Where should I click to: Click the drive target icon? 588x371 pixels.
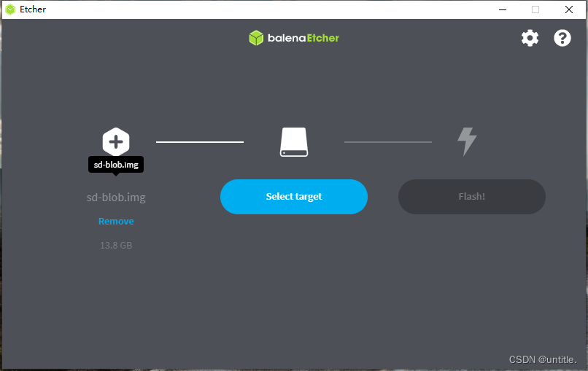[x=294, y=142]
